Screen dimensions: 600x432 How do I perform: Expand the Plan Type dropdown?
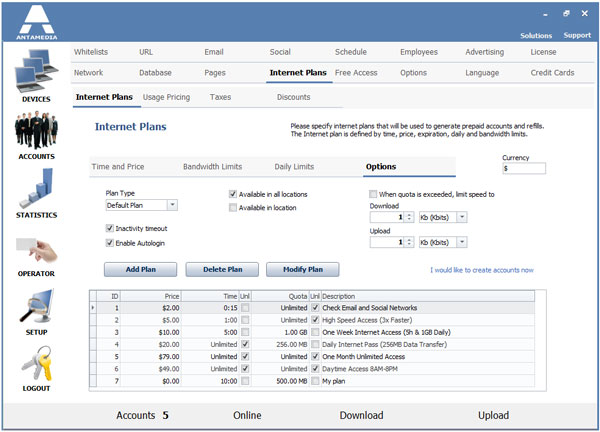point(173,205)
